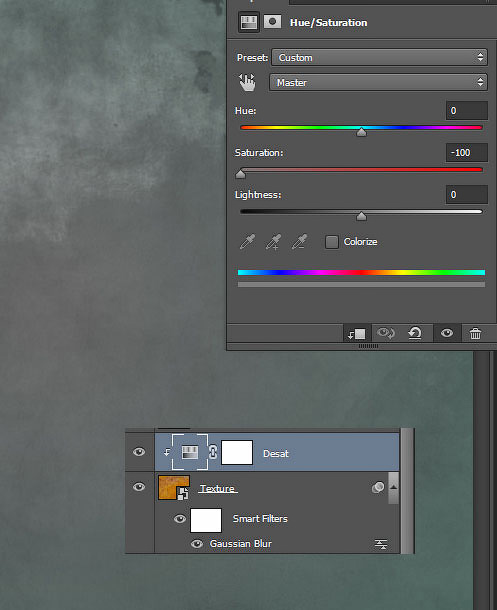The height and width of the screenshot is (610, 497).
Task: Toggle Smart Filters visibility
Action: 180,519
